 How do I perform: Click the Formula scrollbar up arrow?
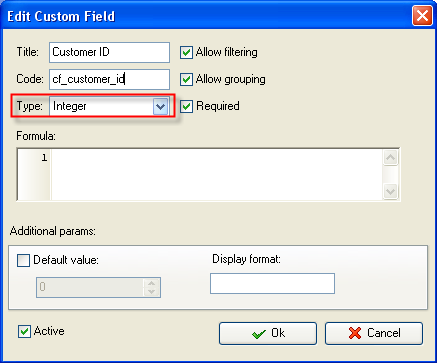click(390, 158)
